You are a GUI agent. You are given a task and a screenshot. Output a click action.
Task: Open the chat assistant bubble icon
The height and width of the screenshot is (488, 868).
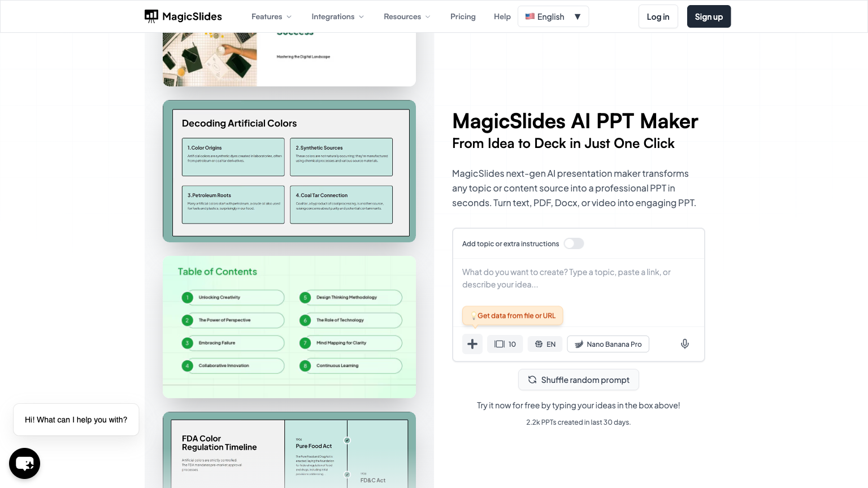[24, 463]
